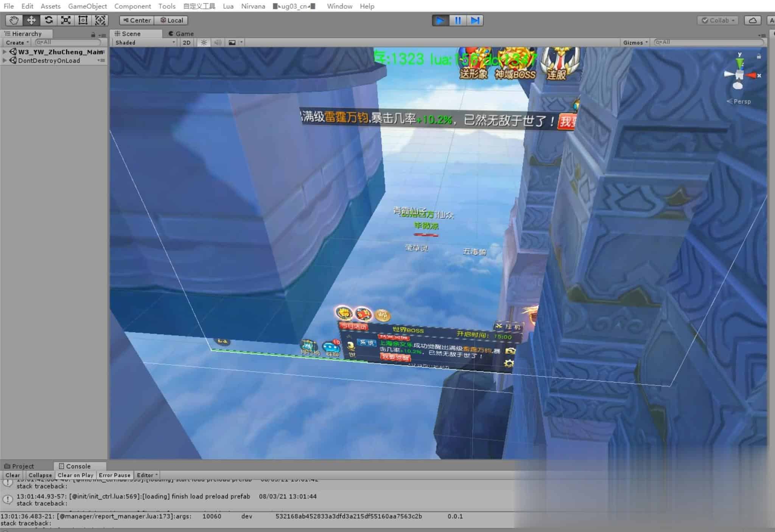Select the 'finish load preload prefab' log entry
Viewport: 775px width, 532px height.
257,499
